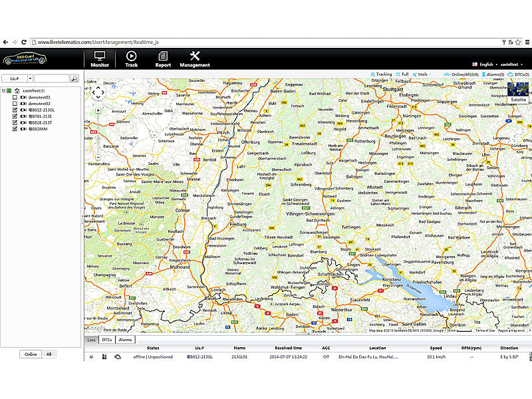Click the engine status icon in list row

tap(118, 356)
